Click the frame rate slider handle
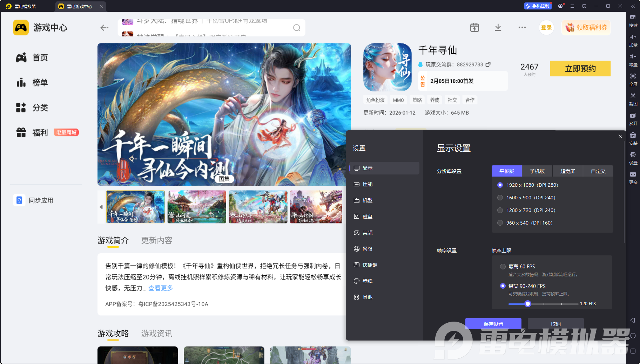The image size is (640, 364). click(528, 304)
